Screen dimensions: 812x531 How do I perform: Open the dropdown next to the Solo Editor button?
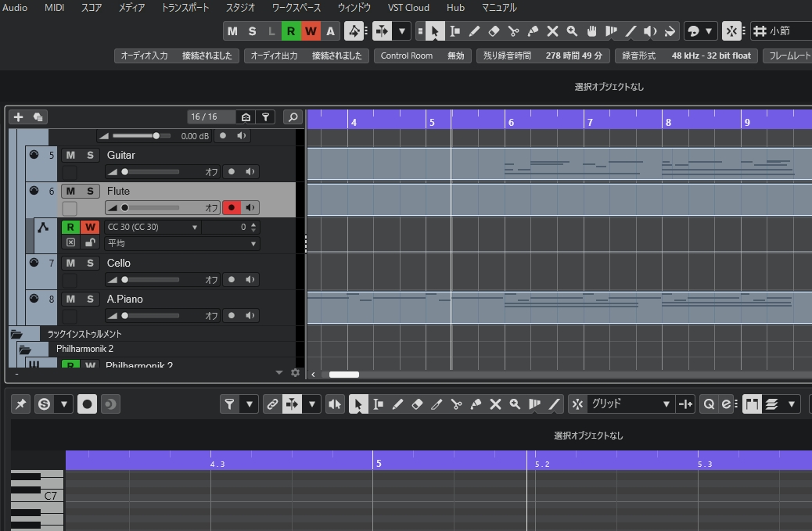coord(63,404)
